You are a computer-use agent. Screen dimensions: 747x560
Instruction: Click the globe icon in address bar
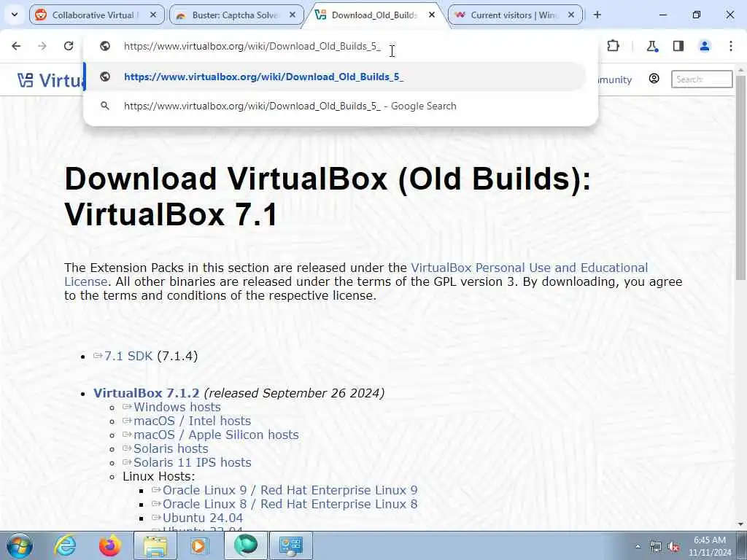(x=105, y=46)
